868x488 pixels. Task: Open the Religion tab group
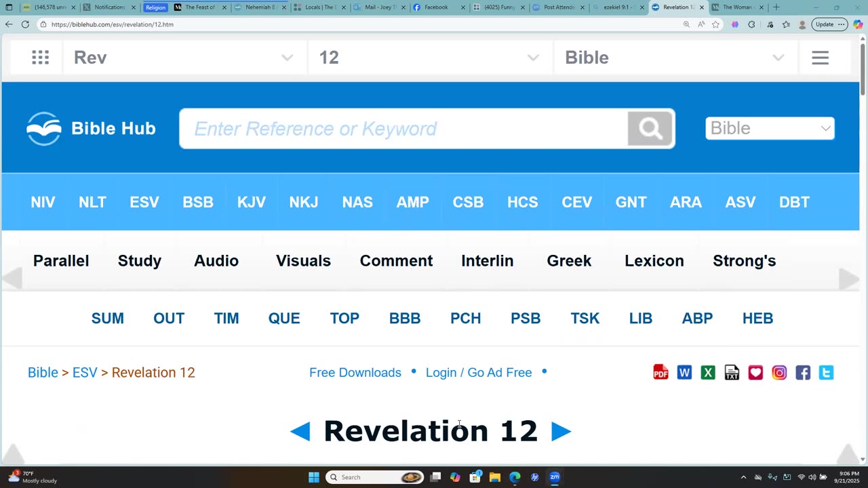(155, 7)
